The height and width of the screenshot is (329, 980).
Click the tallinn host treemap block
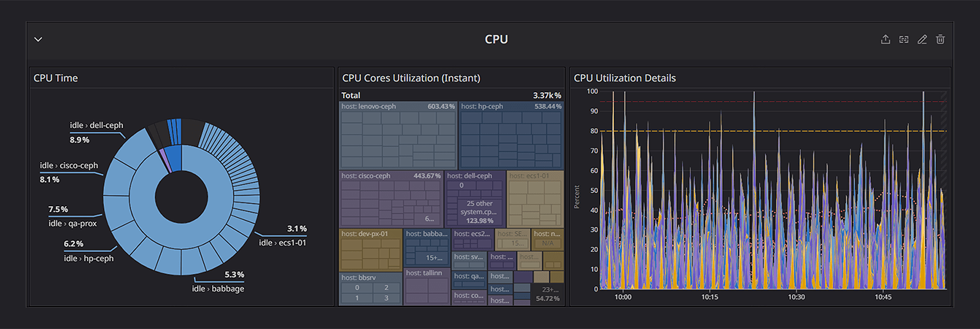427,289
